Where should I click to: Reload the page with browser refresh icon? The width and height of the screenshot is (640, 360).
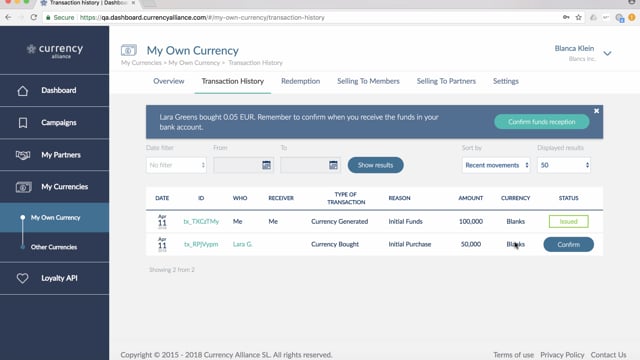point(33,17)
